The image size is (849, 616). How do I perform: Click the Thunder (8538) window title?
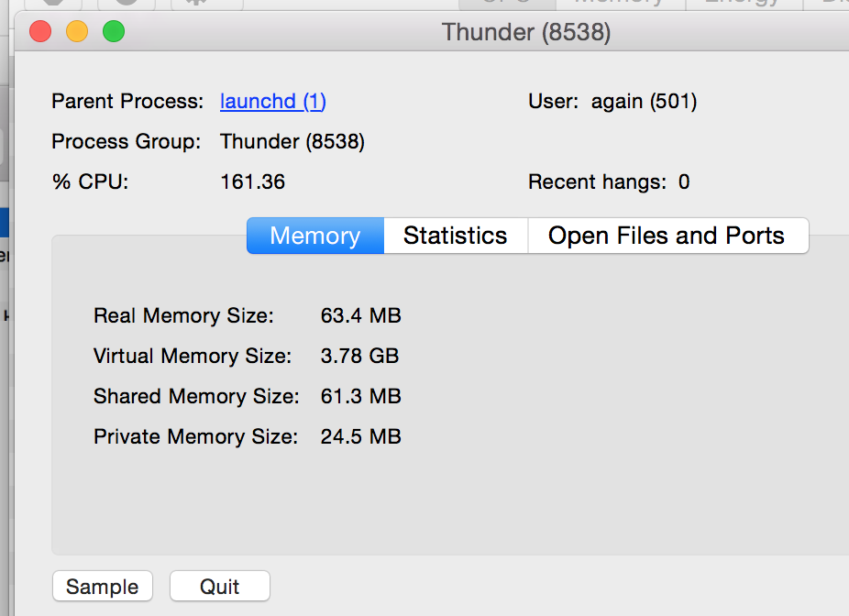pyautogui.click(x=526, y=32)
